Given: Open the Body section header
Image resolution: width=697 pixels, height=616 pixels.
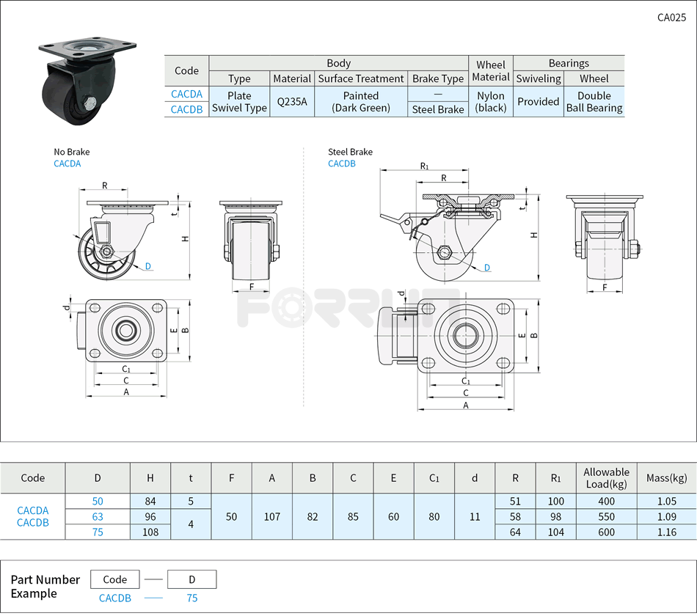Looking at the screenshot, I should [x=338, y=63].
